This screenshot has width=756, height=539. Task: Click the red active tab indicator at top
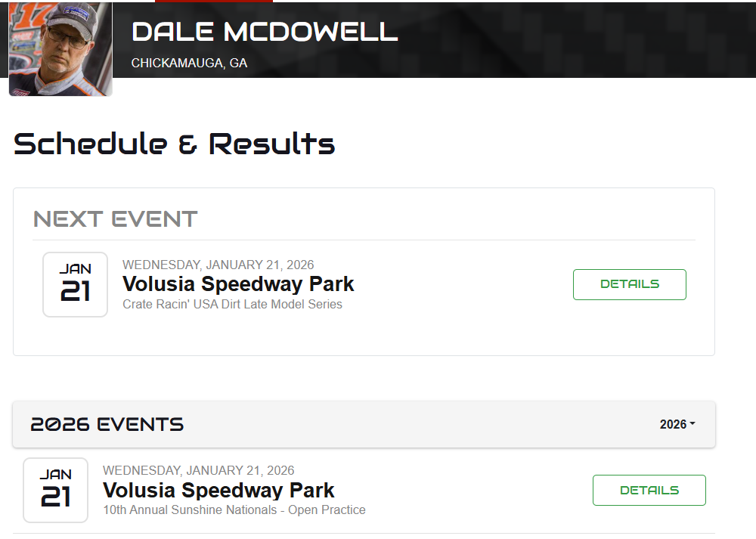pyautogui.click(x=214, y=2)
